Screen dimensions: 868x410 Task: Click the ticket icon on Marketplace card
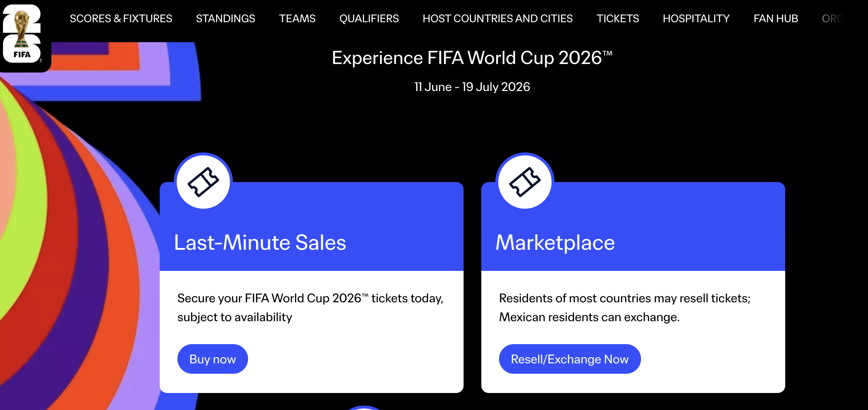pyautogui.click(x=525, y=181)
